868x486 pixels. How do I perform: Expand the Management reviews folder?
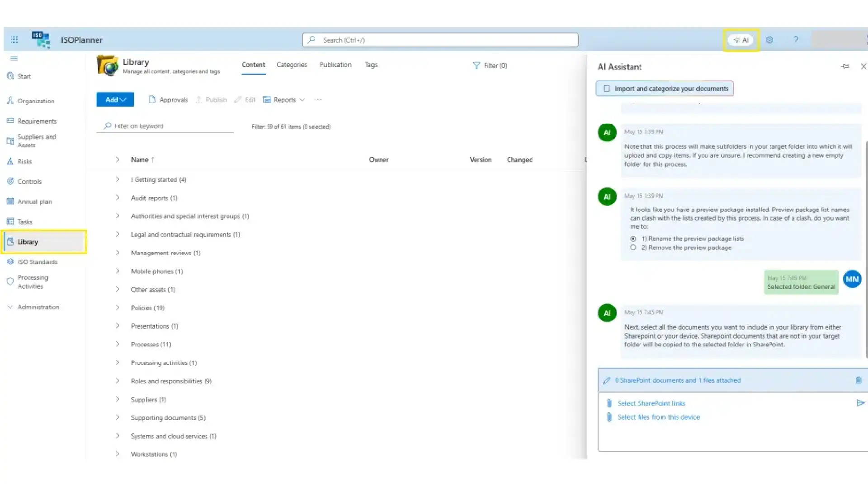click(x=118, y=252)
